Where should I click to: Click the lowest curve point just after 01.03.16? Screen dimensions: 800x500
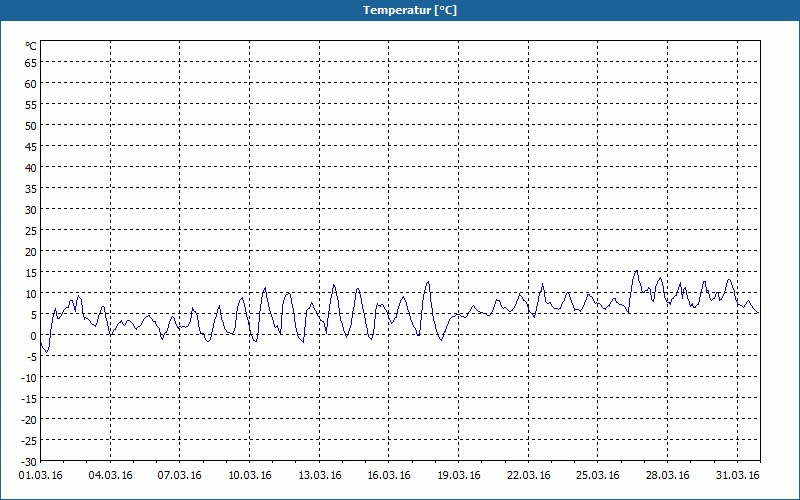(47, 352)
